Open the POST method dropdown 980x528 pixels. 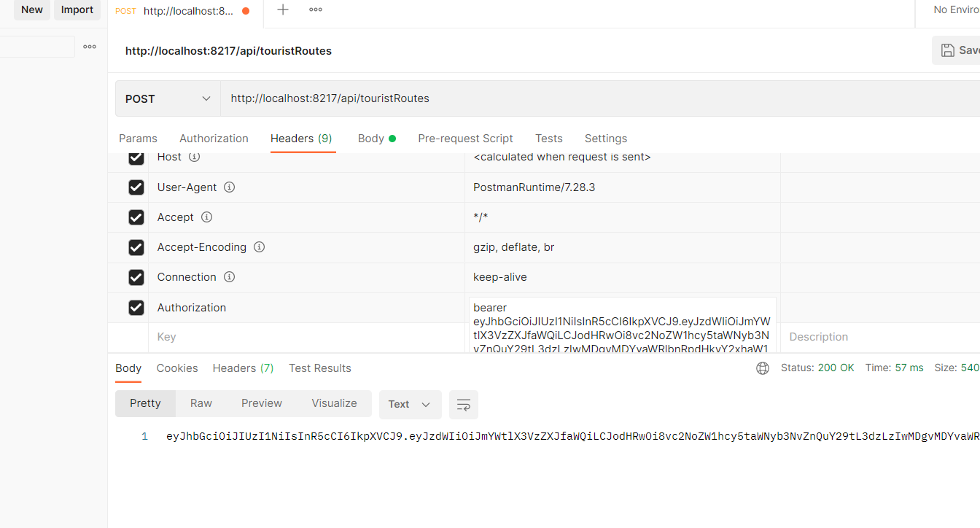tap(168, 98)
